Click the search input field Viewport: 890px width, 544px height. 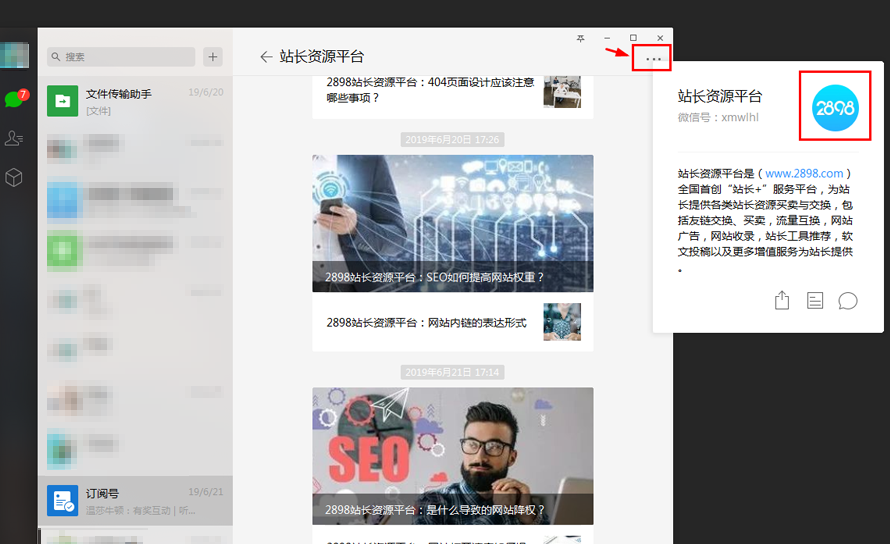[120, 57]
